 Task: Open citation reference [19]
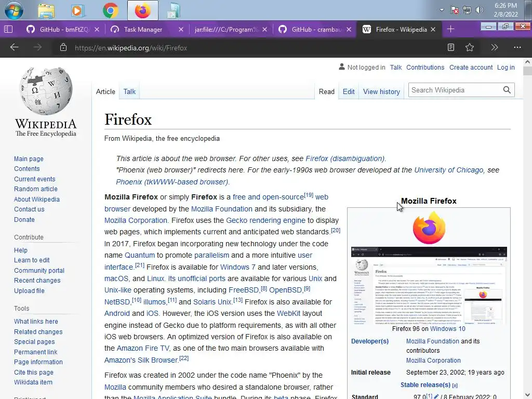point(309,195)
